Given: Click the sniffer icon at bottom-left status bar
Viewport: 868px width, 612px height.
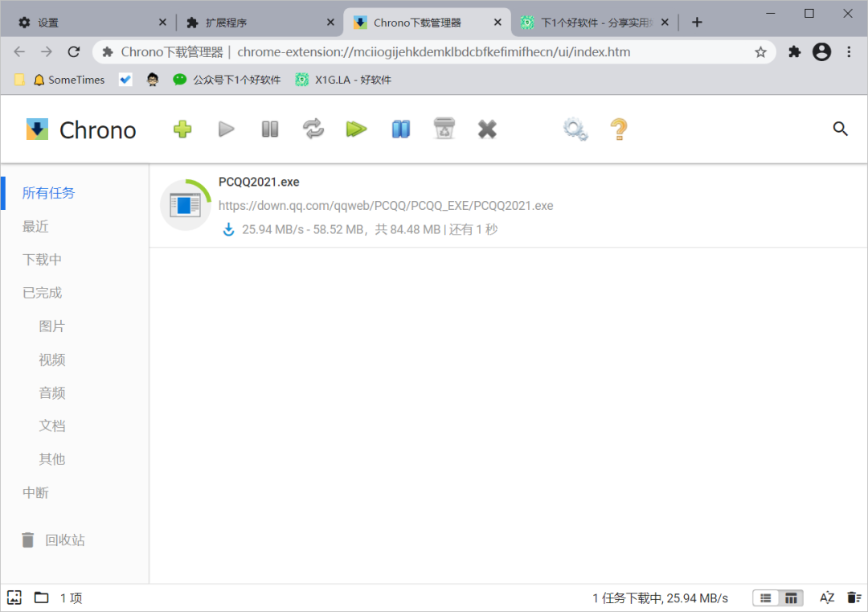Looking at the screenshot, I should point(14,598).
